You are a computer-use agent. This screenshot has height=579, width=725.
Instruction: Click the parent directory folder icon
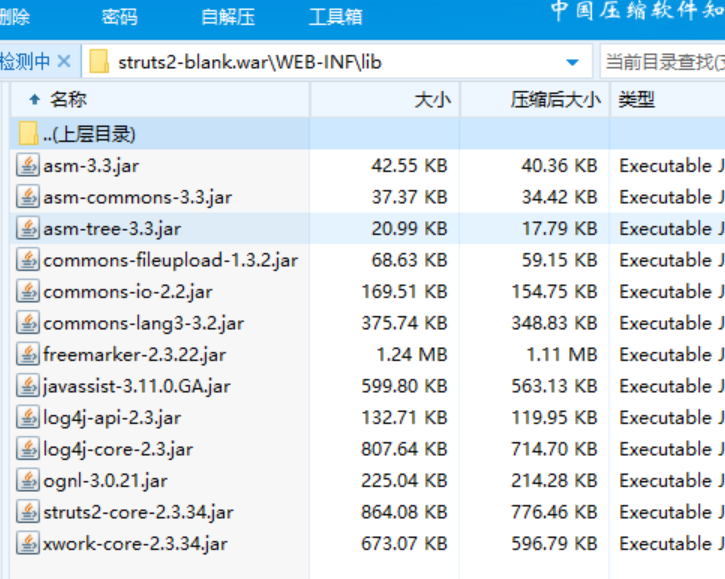pos(28,134)
